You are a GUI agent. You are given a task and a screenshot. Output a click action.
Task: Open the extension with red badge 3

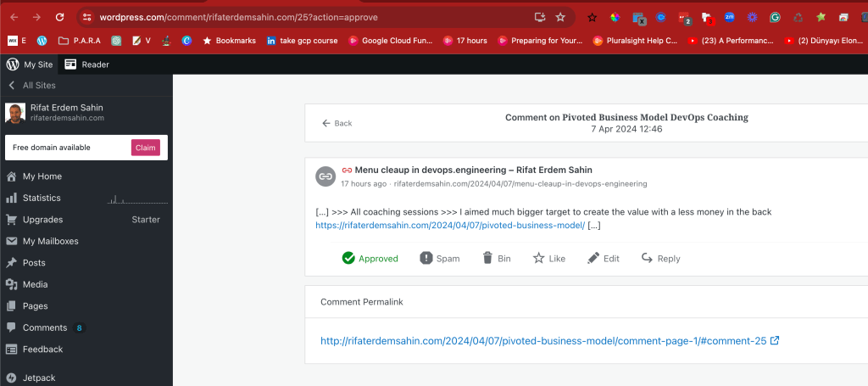[707, 19]
